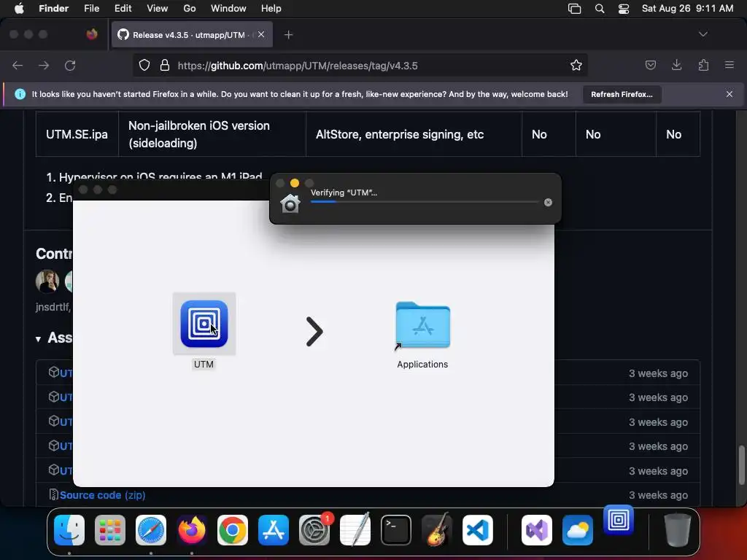Select the UTM app icon in installer window

(204, 324)
